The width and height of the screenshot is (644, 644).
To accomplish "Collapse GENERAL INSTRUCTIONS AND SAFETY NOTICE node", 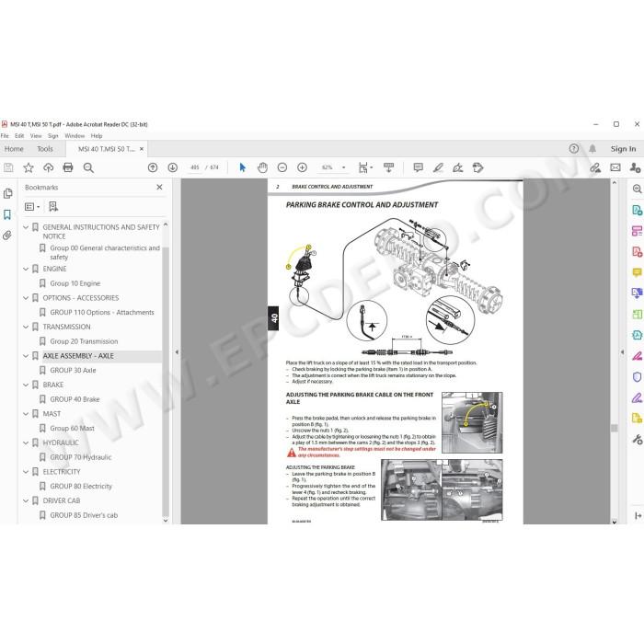I will (x=26, y=227).
